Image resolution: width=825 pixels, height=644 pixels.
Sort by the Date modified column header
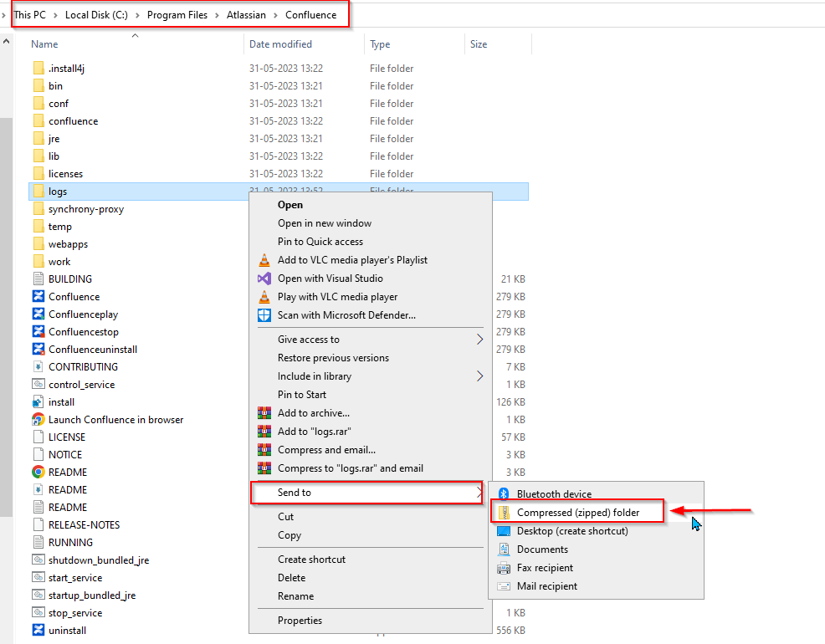point(280,44)
